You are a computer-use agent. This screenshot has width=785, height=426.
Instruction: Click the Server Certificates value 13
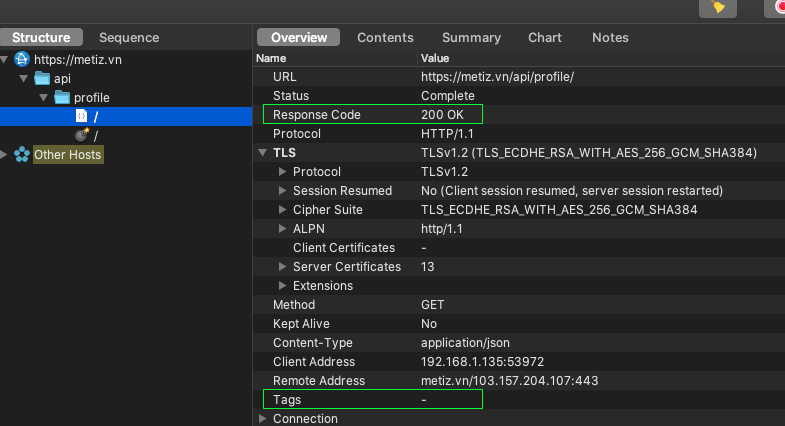pos(428,267)
